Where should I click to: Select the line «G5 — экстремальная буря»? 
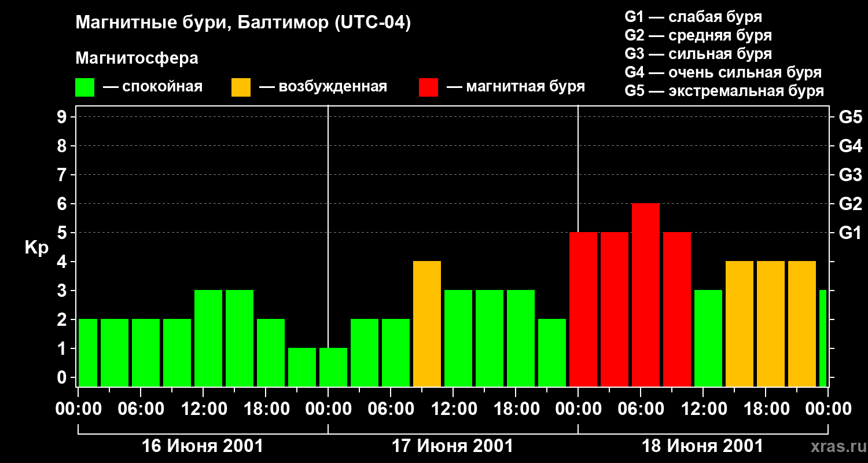pyautogui.click(x=724, y=91)
